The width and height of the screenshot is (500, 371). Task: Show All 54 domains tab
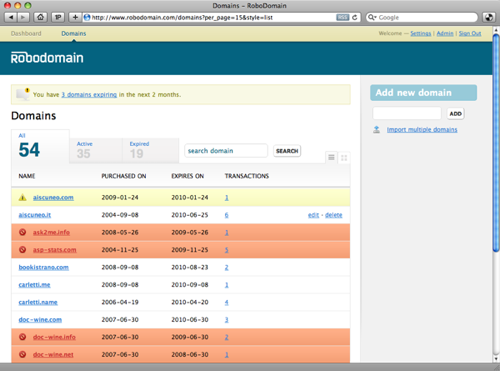pos(40,146)
